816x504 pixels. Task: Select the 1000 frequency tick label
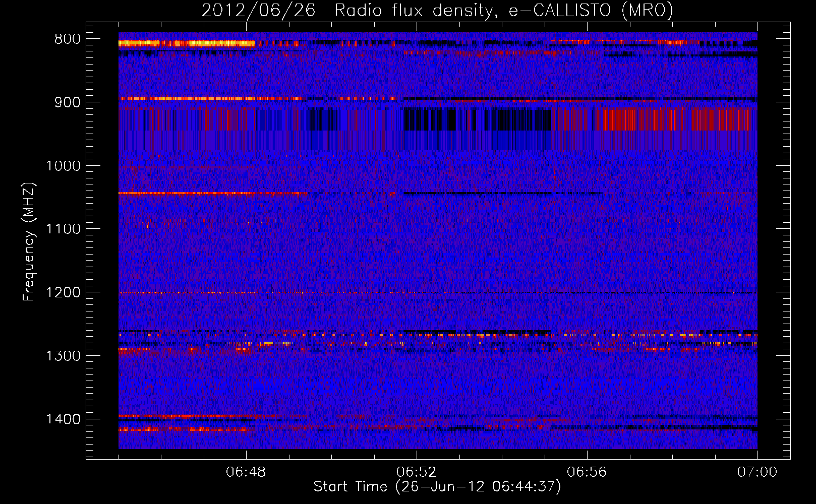point(64,166)
